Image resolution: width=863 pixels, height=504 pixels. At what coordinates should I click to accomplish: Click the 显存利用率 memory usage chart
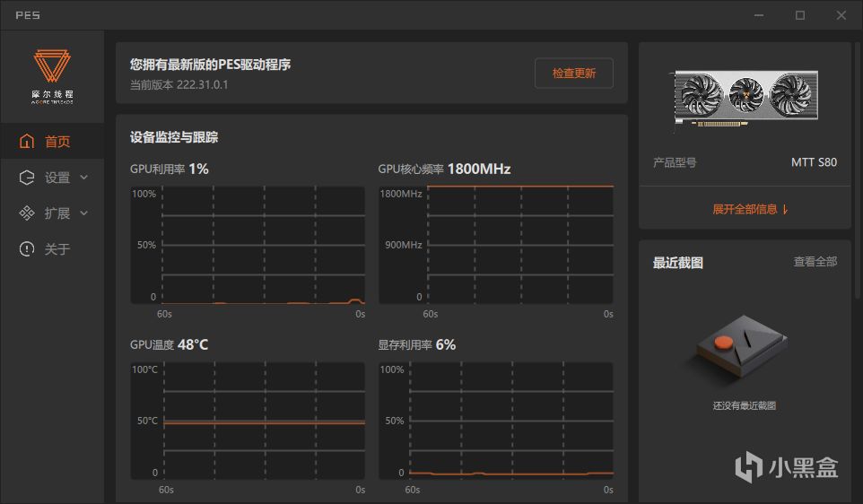[496, 421]
